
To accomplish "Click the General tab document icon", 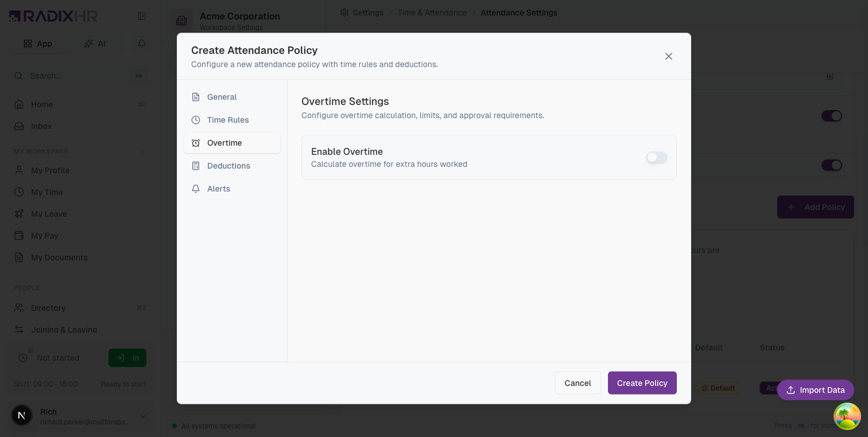I will [x=196, y=97].
